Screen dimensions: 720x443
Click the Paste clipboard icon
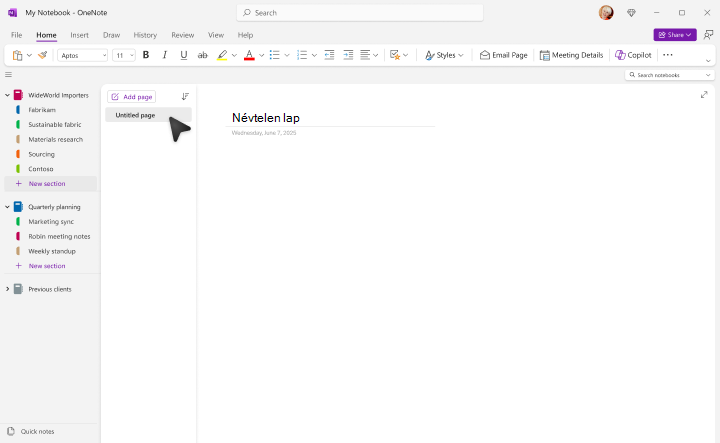point(17,55)
